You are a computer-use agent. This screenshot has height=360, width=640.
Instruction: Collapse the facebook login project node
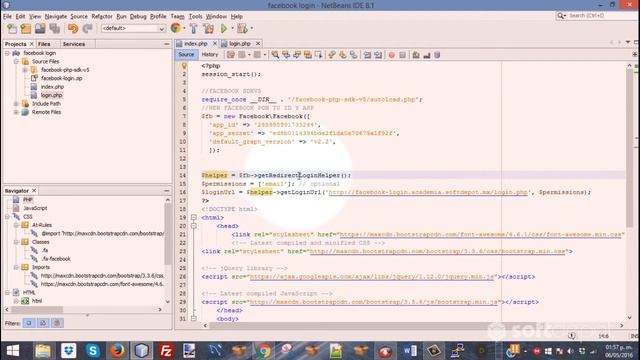pyautogui.click(x=7, y=53)
